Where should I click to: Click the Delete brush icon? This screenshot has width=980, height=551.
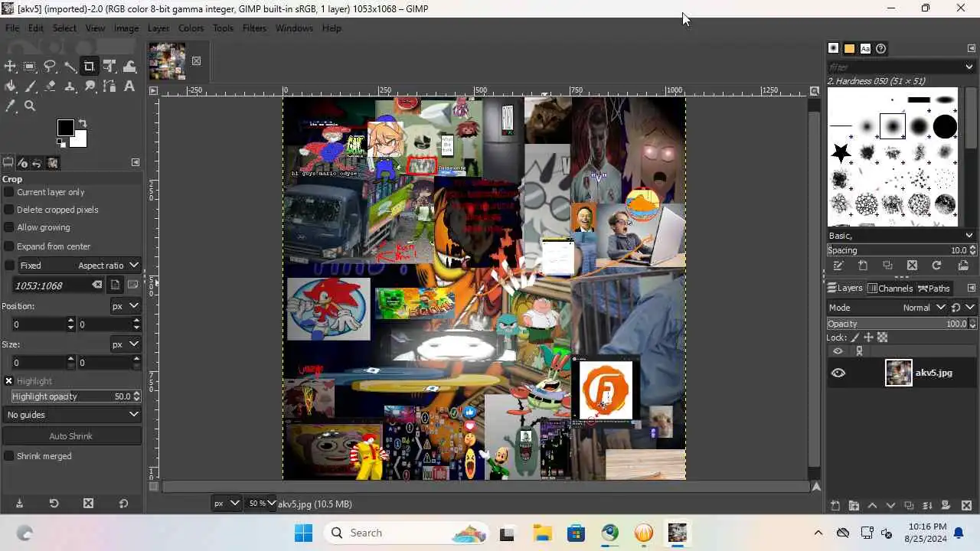912,266
